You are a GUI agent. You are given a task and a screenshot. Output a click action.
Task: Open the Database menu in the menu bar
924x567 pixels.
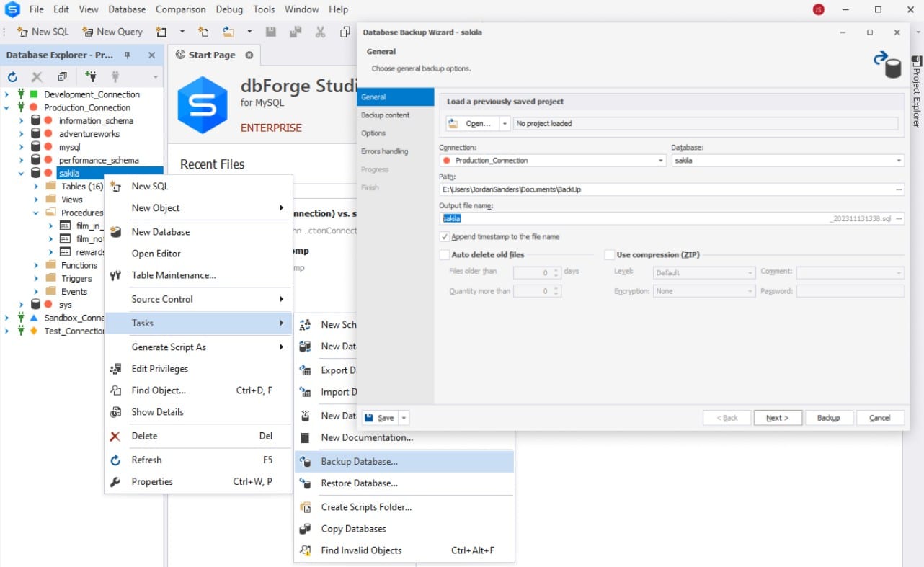coord(127,9)
